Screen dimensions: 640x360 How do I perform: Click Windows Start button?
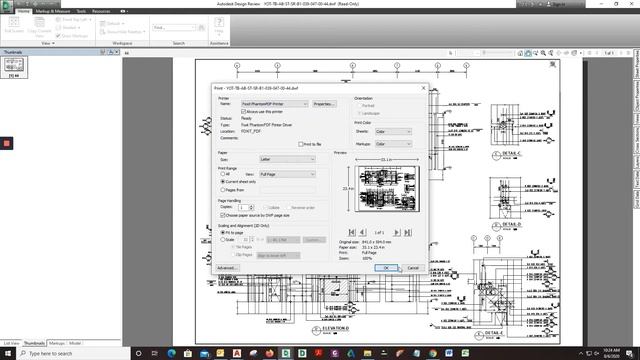click(x=8, y=353)
